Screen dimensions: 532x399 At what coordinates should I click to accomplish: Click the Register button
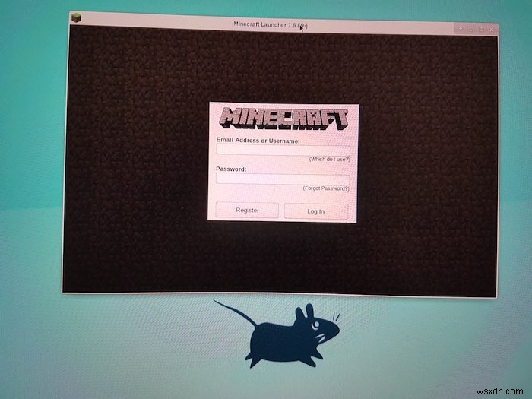(x=247, y=210)
